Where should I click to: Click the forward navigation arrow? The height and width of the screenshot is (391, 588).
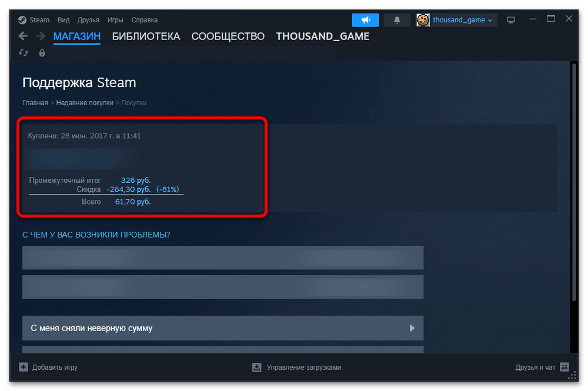pyautogui.click(x=41, y=36)
